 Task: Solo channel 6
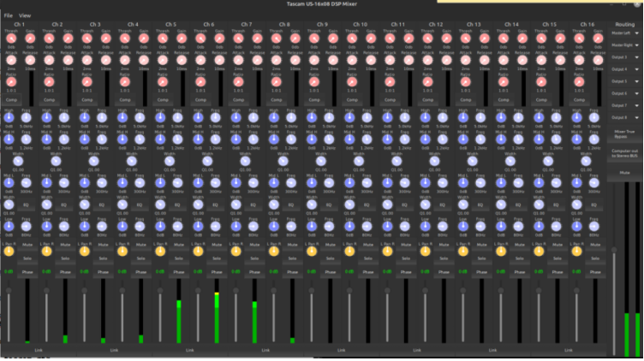[217, 258]
